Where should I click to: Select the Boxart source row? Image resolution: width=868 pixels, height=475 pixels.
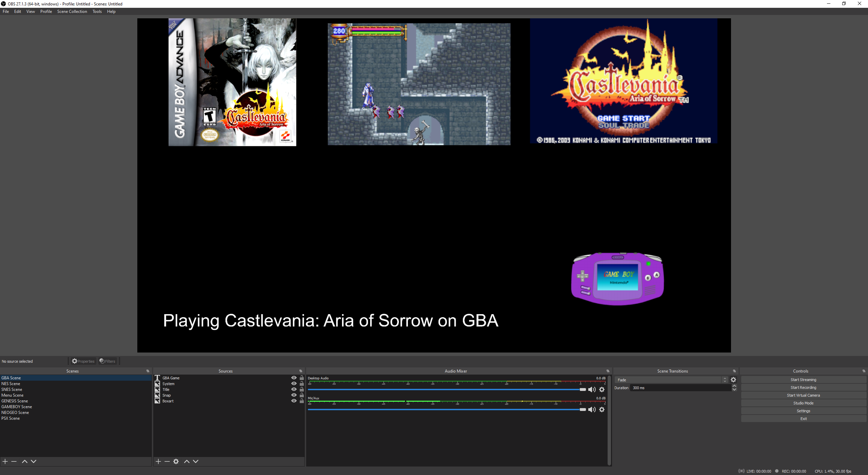click(229, 401)
